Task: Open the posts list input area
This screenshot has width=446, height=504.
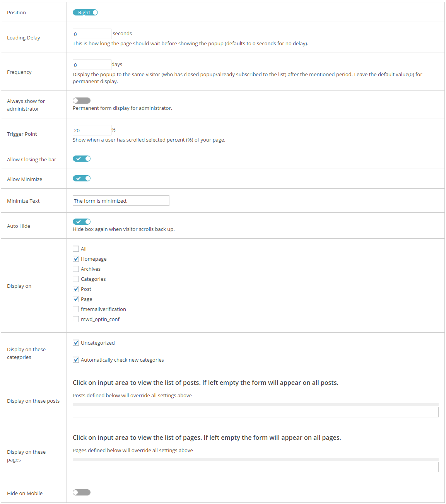Action: pos(256,412)
